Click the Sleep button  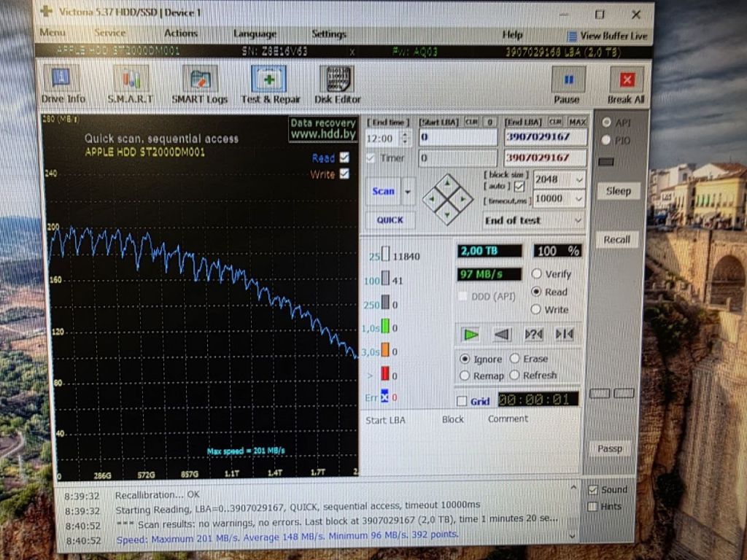point(618,192)
